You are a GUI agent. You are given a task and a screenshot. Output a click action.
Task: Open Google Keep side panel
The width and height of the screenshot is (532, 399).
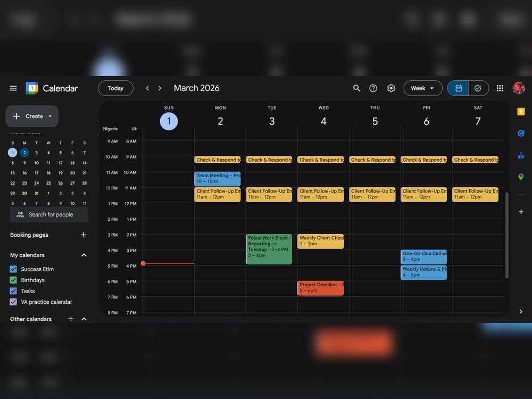[x=521, y=112]
